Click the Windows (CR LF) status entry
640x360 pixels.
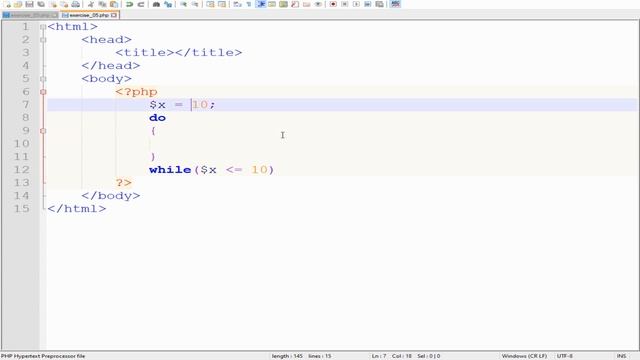(x=524, y=356)
